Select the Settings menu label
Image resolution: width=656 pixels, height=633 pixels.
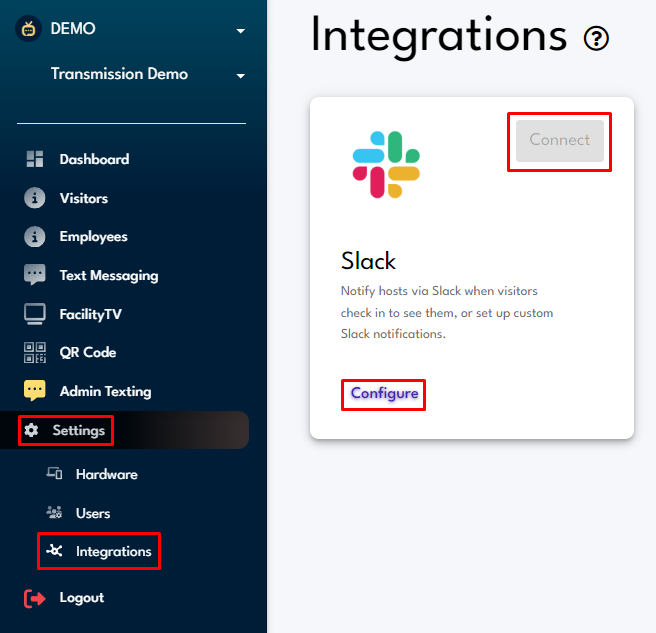pos(79,431)
